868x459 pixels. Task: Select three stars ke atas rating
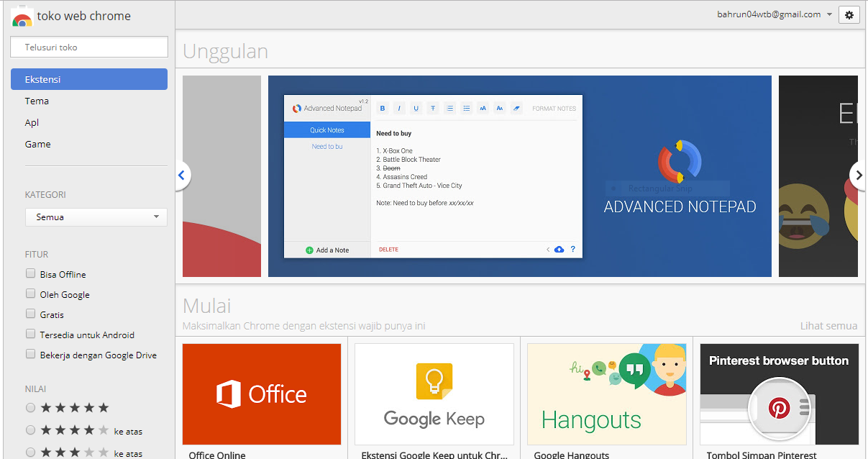[30, 453]
